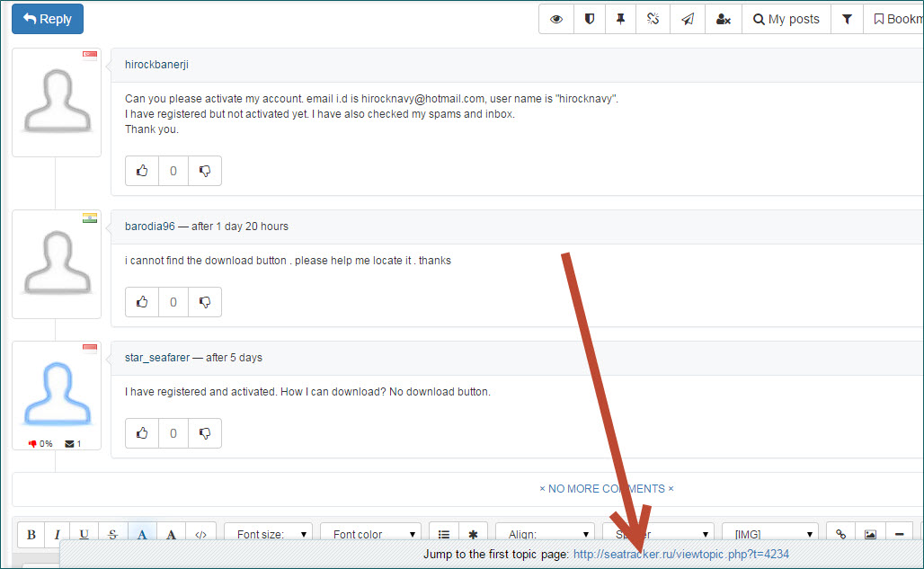The image size is (924, 569).
Task: Expand the Font color dropdown
Action: tap(370, 534)
